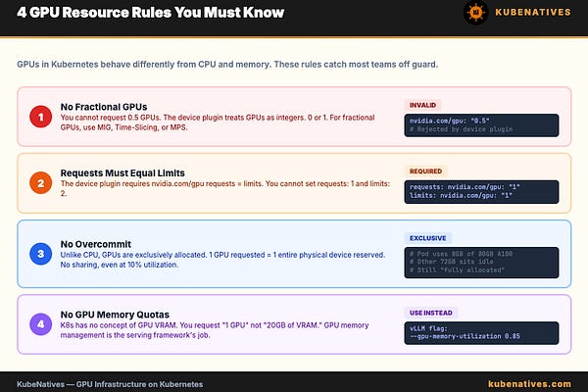Click the USE INSTEAD label tag
The image size is (588, 392).
pos(431,313)
